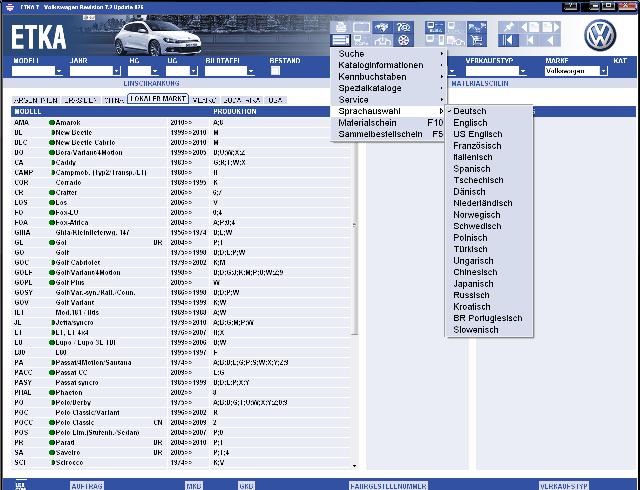
Task: Switch to the CHINA market tab
Action: tap(114, 100)
